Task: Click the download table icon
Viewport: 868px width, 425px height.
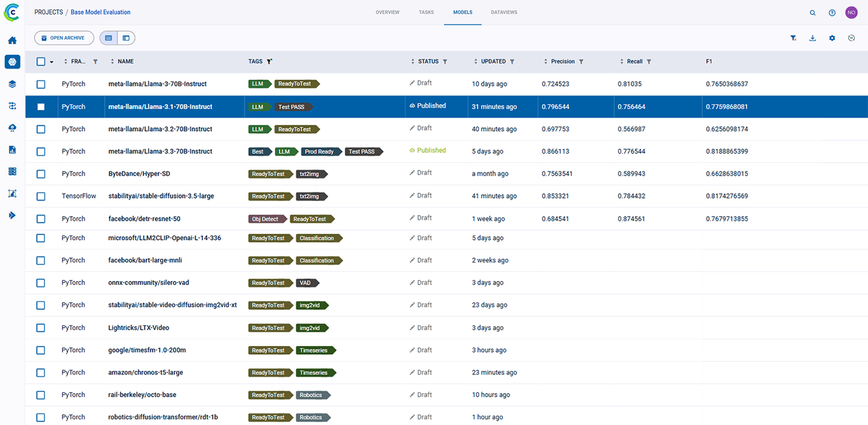Action: pos(812,38)
